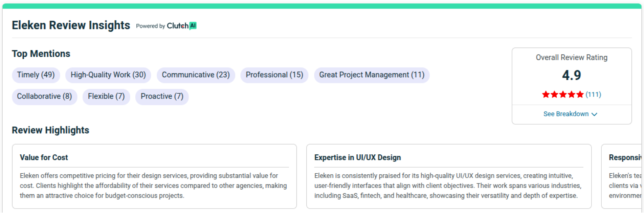644x213 pixels.
Task: Filter by Communicative (23) mention
Action: pyautogui.click(x=196, y=75)
